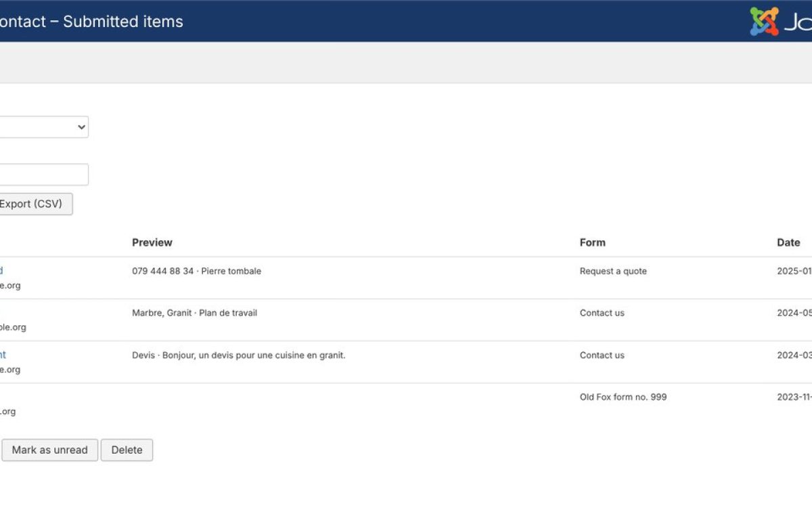The height and width of the screenshot is (508, 812).
Task: Click the Form column header
Action: 593,242
